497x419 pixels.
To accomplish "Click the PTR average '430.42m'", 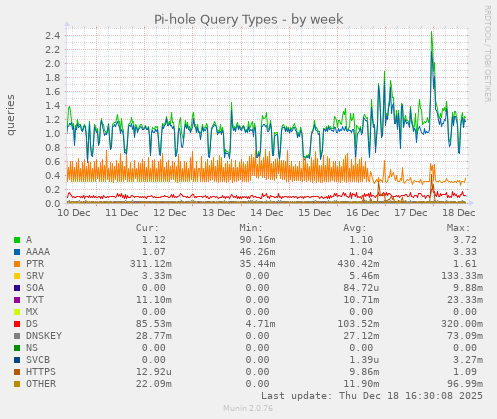I will pyautogui.click(x=358, y=264).
